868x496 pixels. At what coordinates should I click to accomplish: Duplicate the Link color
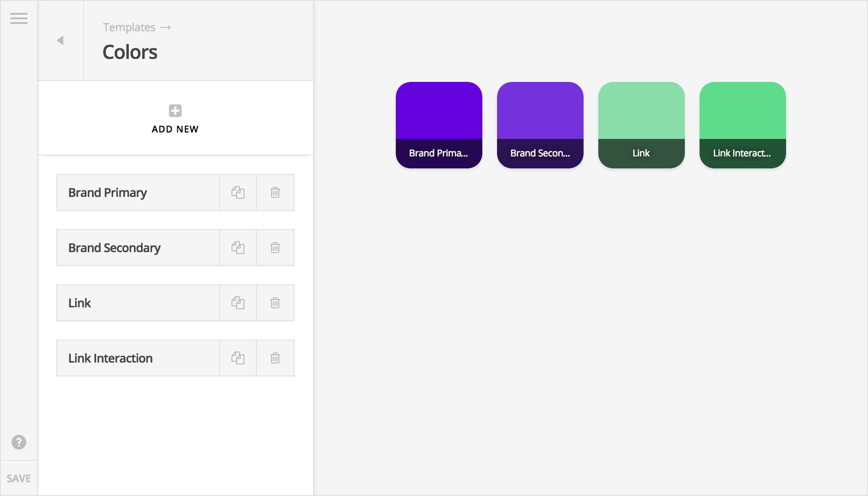[237, 303]
